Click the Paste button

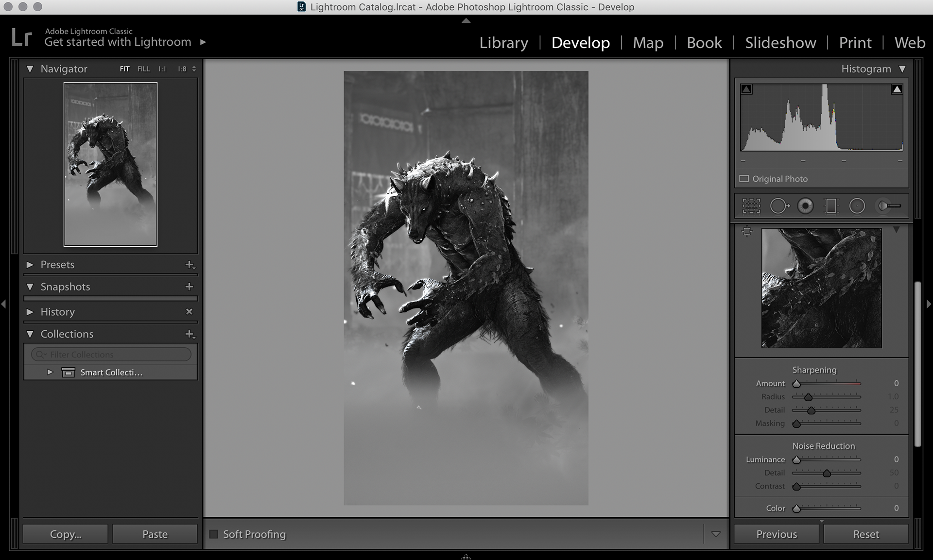click(x=155, y=534)
